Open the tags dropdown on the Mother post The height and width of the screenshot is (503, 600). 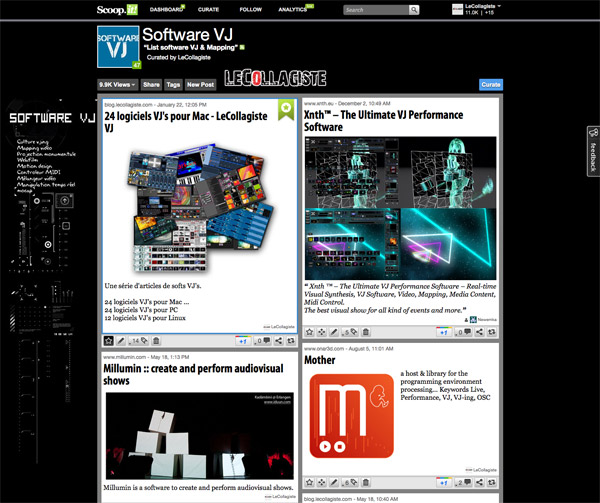pos(350,482)
